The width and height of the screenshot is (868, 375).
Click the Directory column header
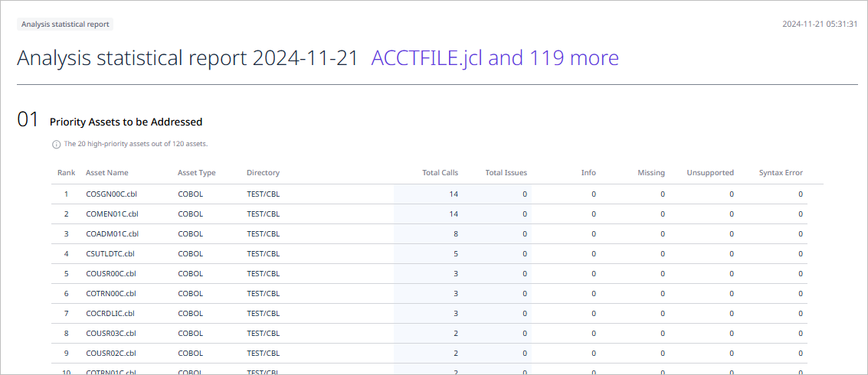tap(263, 173)
